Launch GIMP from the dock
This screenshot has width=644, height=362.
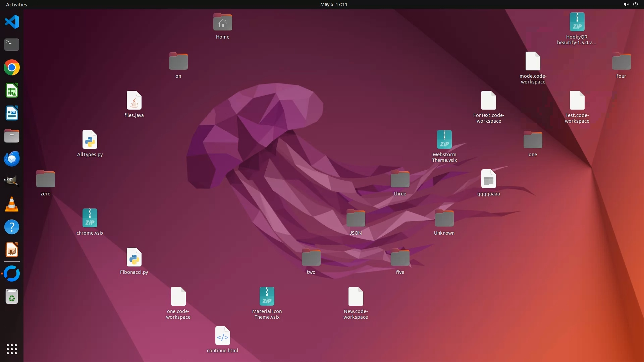tap(12, 181)
